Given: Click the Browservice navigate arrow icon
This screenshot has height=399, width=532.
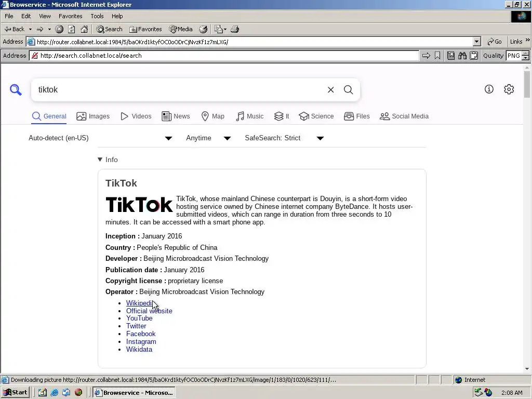Looking at the screenshot, I should click(426, 56).
